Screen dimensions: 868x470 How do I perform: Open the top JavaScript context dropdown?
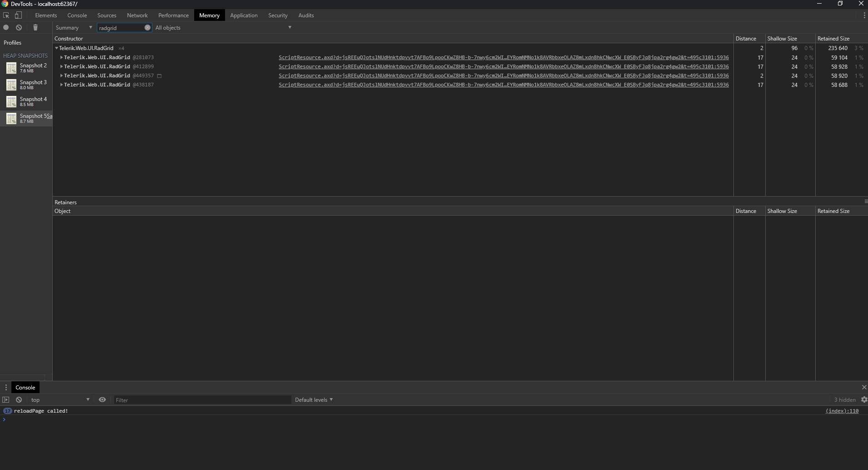60,400
